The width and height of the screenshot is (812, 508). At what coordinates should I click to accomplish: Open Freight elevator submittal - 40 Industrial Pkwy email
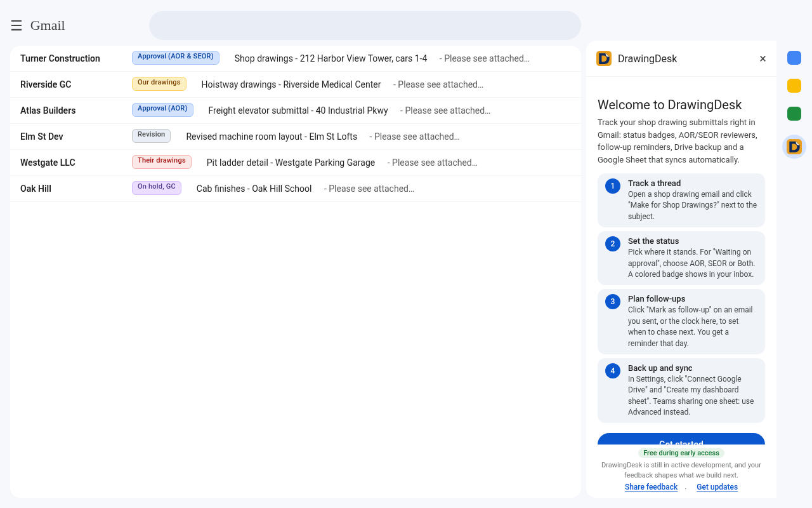click(x=298, y=110)
